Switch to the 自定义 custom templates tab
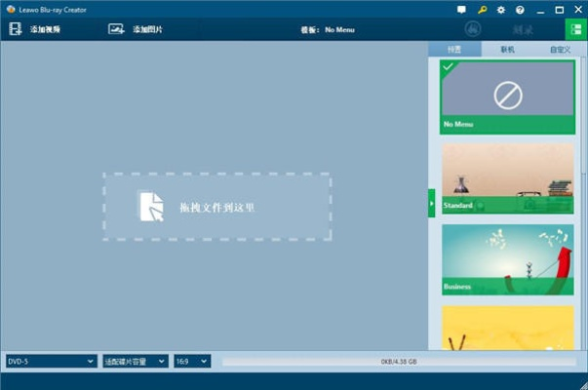The width and height of the screenshot is (588, 390). point(560,49)
